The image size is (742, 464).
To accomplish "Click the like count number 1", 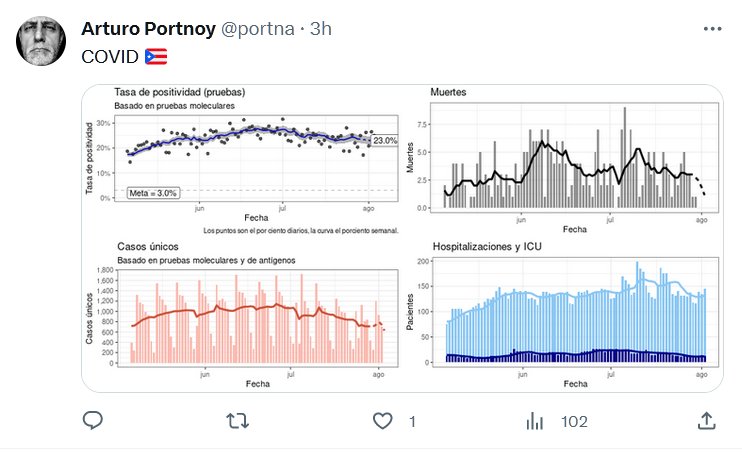I will pyautogui.click(x=412, y=422).
